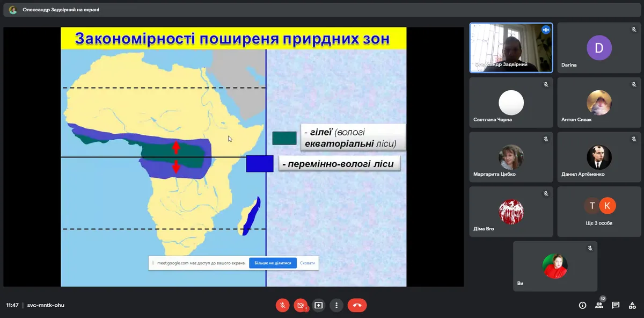Click the orange 'K' avatar

(x=608, y=206)
